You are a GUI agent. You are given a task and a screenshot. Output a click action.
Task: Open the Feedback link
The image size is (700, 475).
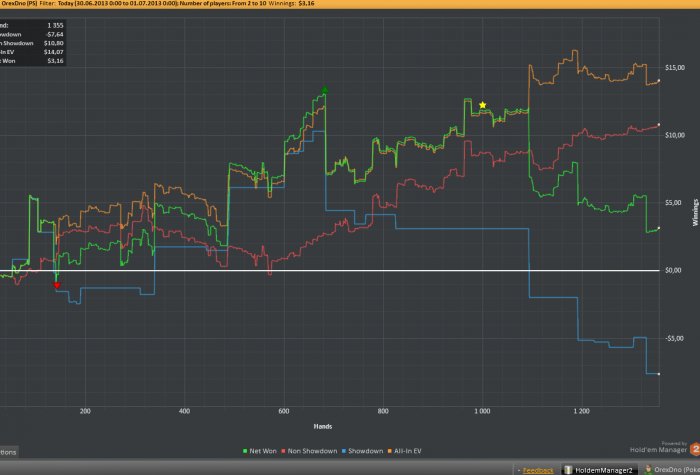[x=538, y=471]
